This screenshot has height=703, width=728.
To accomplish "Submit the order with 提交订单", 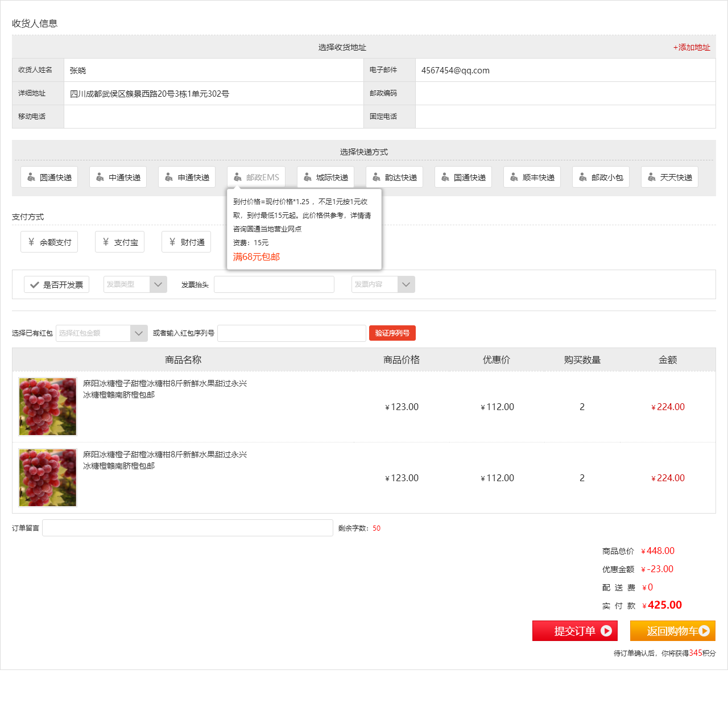I will (x=574, y=631).
